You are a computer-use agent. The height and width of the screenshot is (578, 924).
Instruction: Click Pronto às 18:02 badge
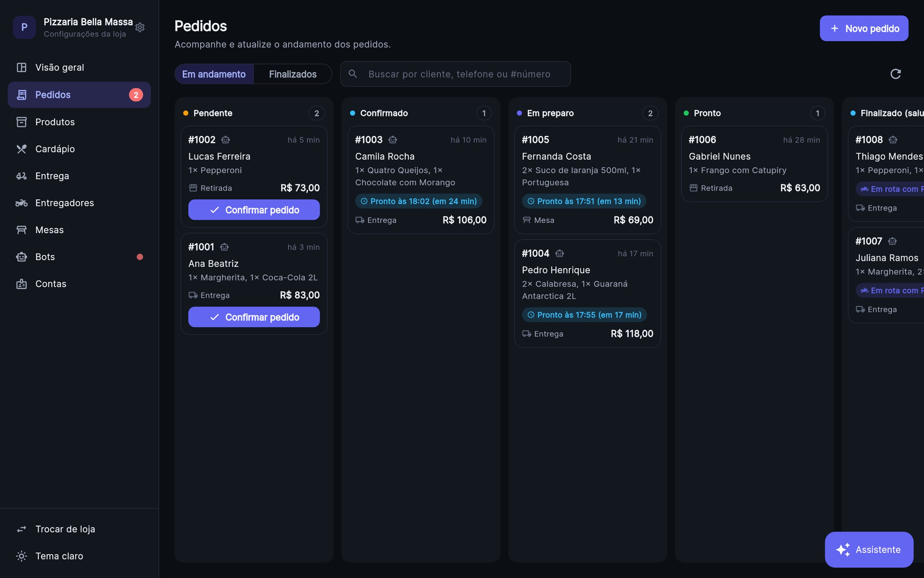tap(418, 201)
